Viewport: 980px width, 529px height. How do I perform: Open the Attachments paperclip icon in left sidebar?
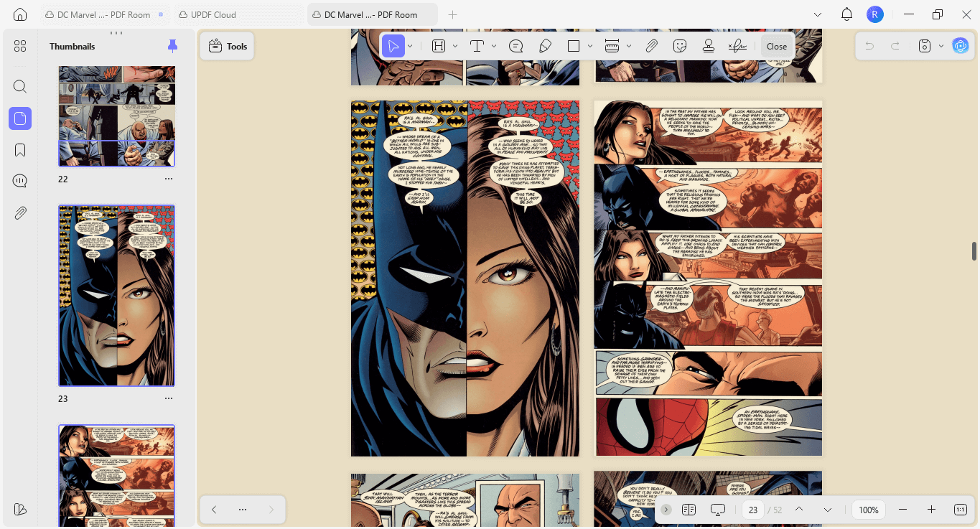pyautogui.click(x=20, y=212)
